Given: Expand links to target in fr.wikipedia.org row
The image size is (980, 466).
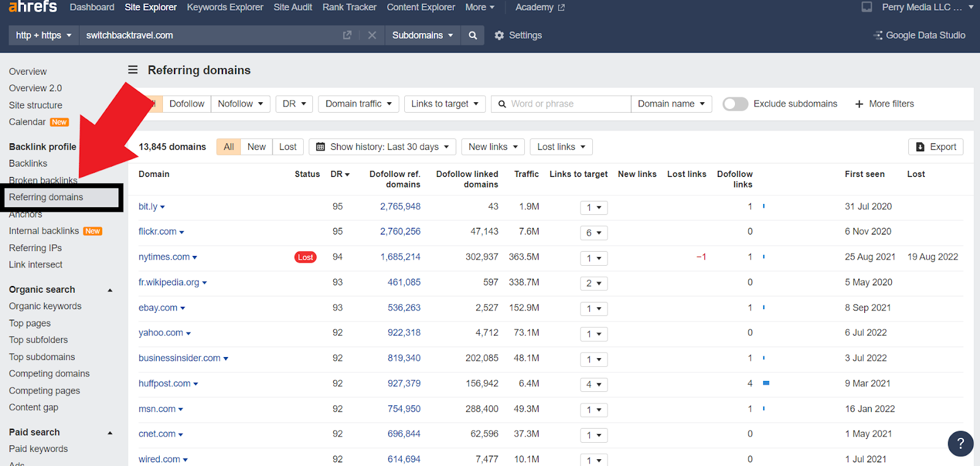Looking at the screenshot, I should tap(594, 284).
